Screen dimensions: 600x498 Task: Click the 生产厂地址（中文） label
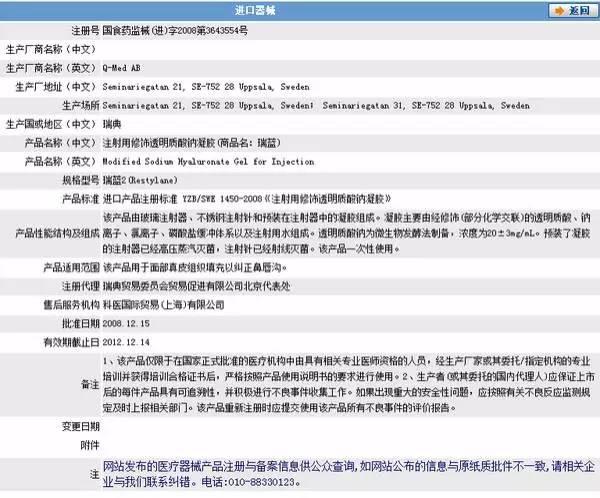[x=55, y=87]
